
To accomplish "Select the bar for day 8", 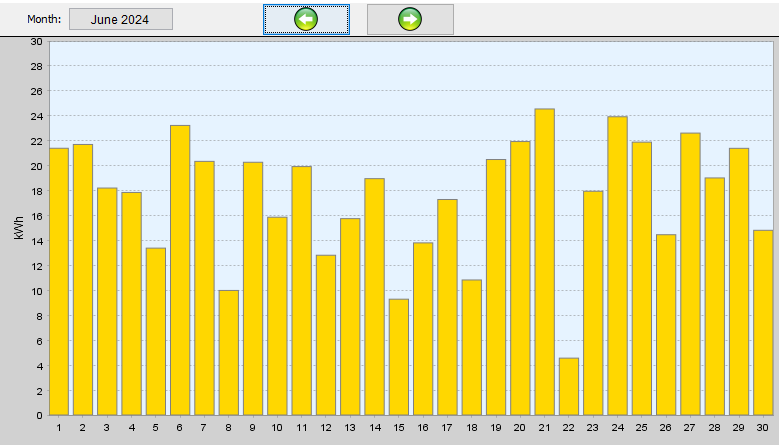I will 229,353.
